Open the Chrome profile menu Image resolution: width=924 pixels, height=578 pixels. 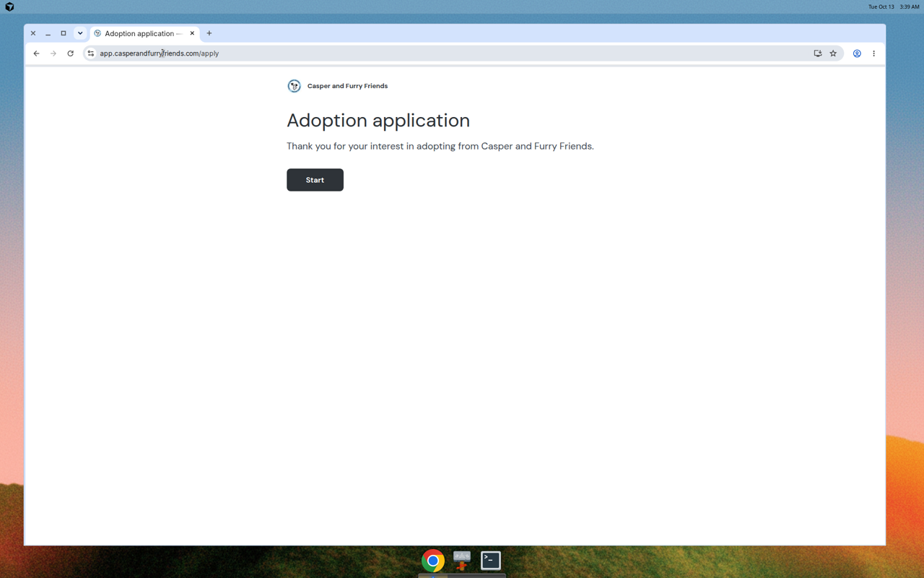point(857,53)
